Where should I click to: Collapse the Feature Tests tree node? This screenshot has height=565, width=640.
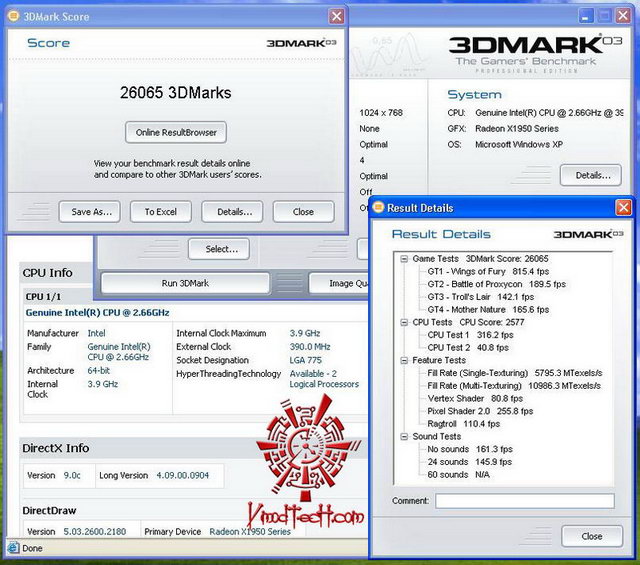coord(404,360)
